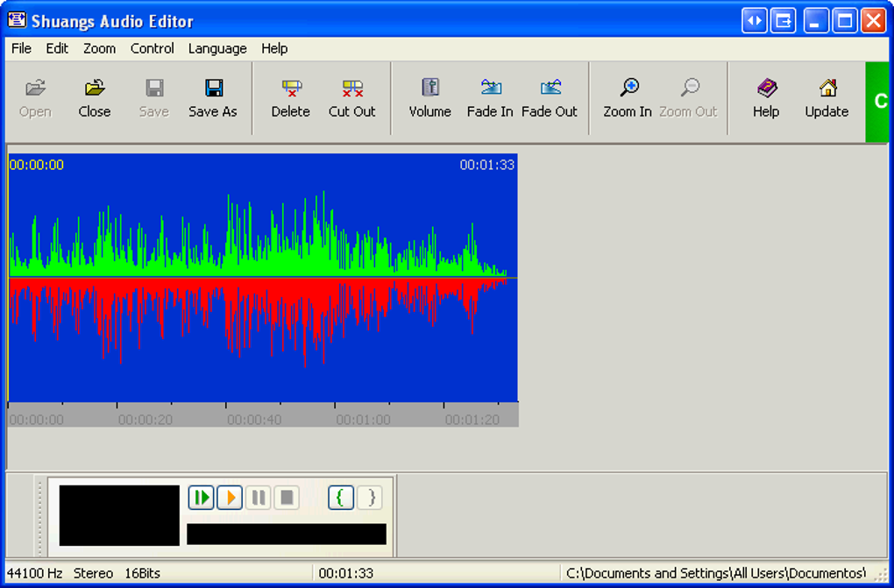
Task: Maximize the Shuangs Audio Editor window
Action: [x=845, y=21]
